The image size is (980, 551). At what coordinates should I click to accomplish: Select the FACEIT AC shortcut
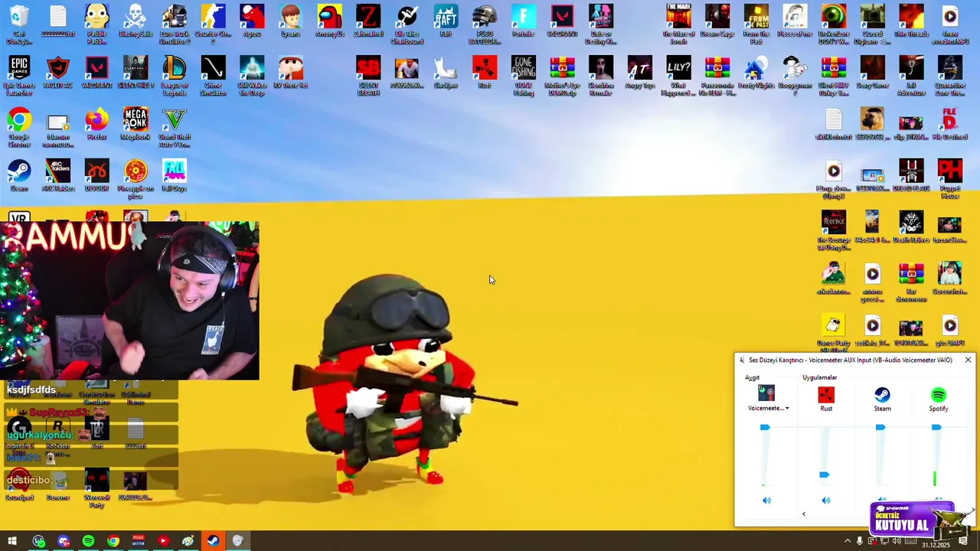(x=58, y=72)
